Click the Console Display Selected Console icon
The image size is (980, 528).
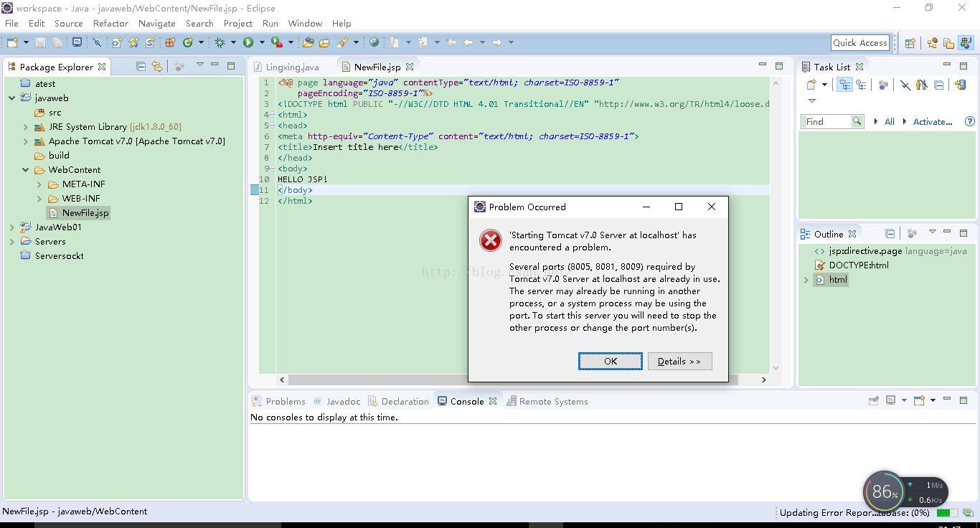click(890, 400)
